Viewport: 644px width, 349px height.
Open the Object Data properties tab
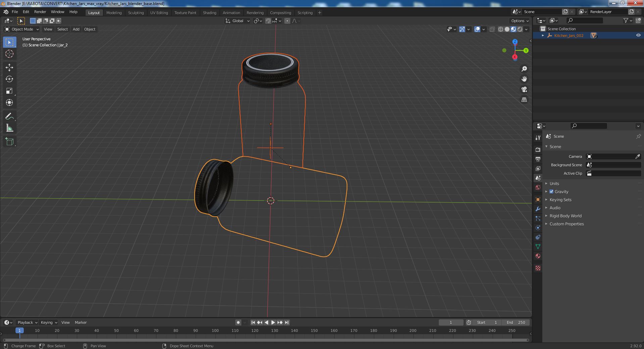[538, 247]
